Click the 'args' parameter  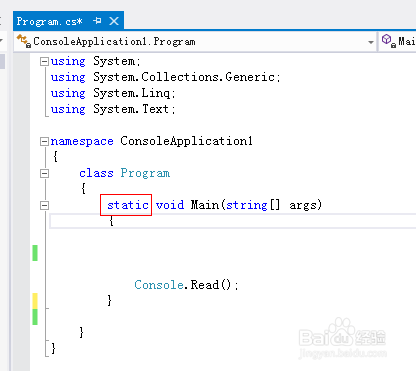302,206
